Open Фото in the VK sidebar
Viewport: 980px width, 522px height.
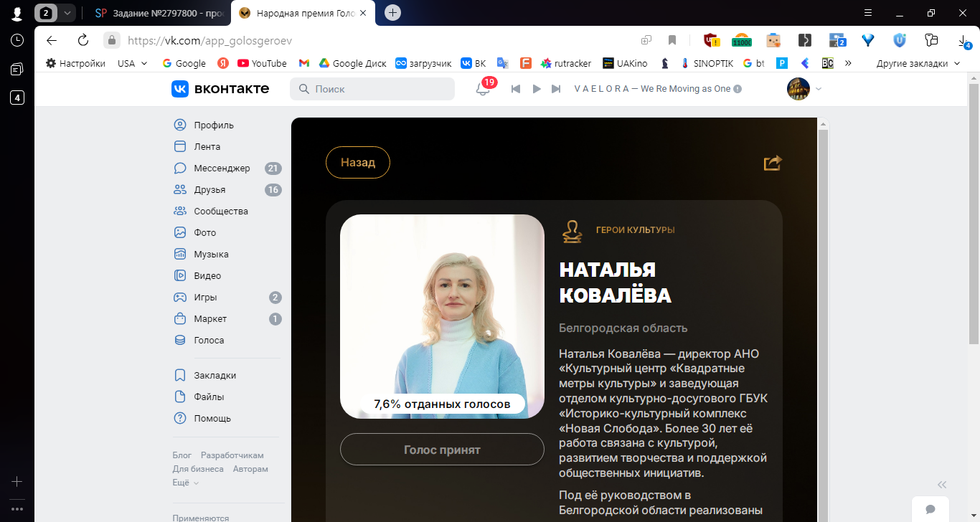(x=204, y=233)
